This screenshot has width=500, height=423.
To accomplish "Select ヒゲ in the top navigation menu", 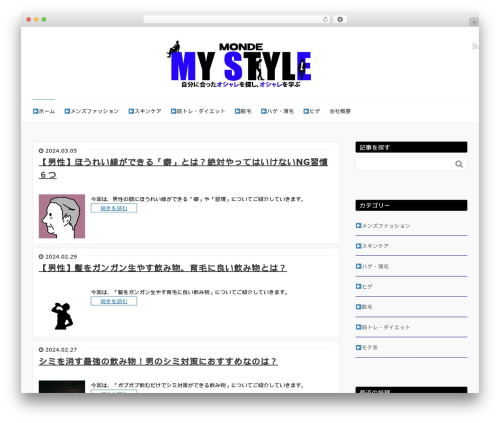I will tap(312, 111).
